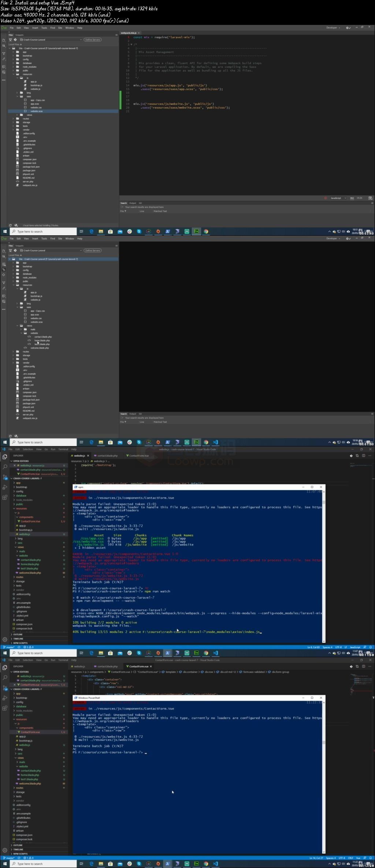Image resolution: width=375 pixels, height=868 pixels.
Task: Open Run and Debug in the VS Code window with the npm terminal
Action: [x=5, y=487]
